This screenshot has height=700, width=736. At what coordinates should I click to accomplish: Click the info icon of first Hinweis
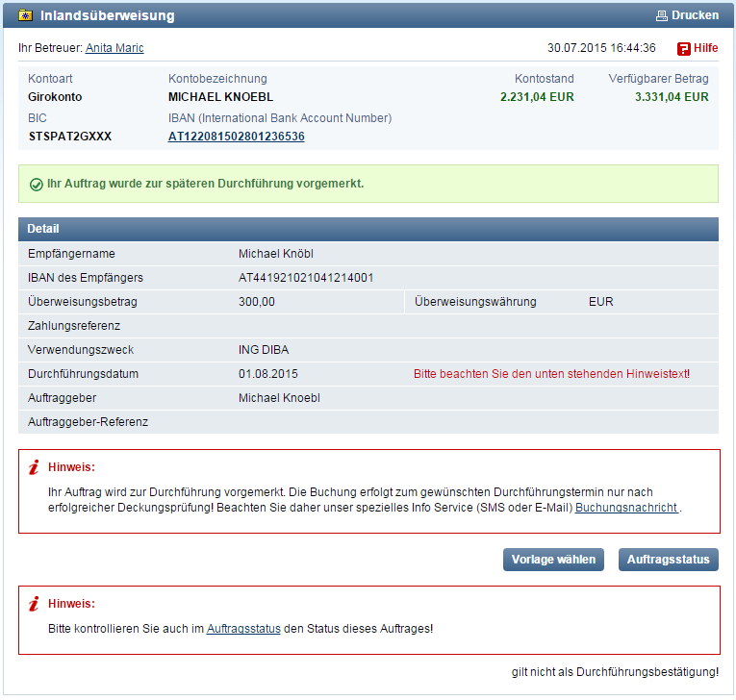tap(34, 467)
